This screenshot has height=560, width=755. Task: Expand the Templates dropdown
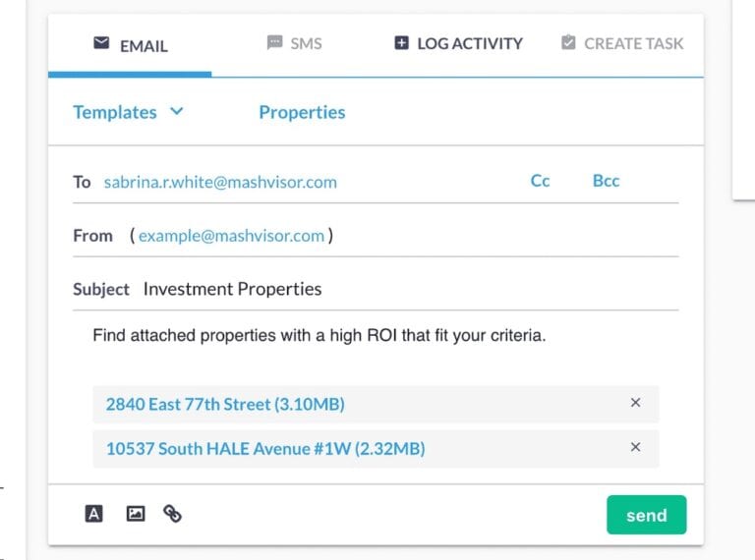(x=128, y=112)
